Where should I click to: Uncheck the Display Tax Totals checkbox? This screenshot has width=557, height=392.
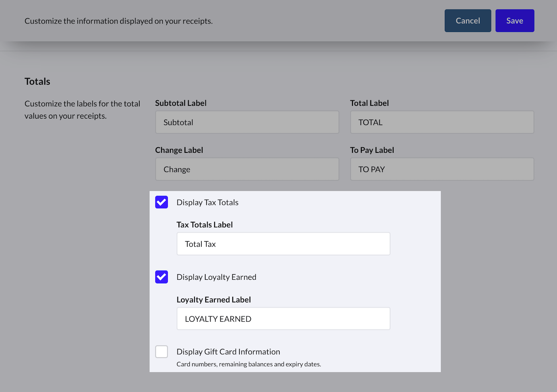coord(162,202)
